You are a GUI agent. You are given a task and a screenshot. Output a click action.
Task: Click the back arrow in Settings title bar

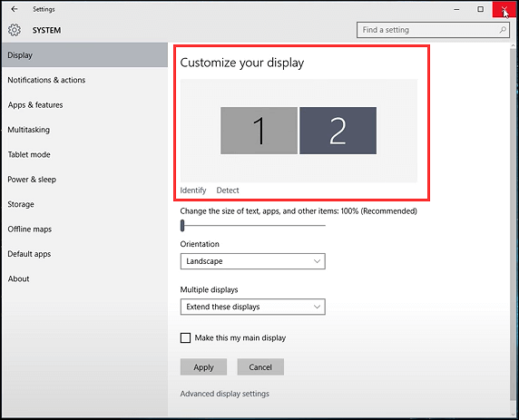click(x=15, y=9)
